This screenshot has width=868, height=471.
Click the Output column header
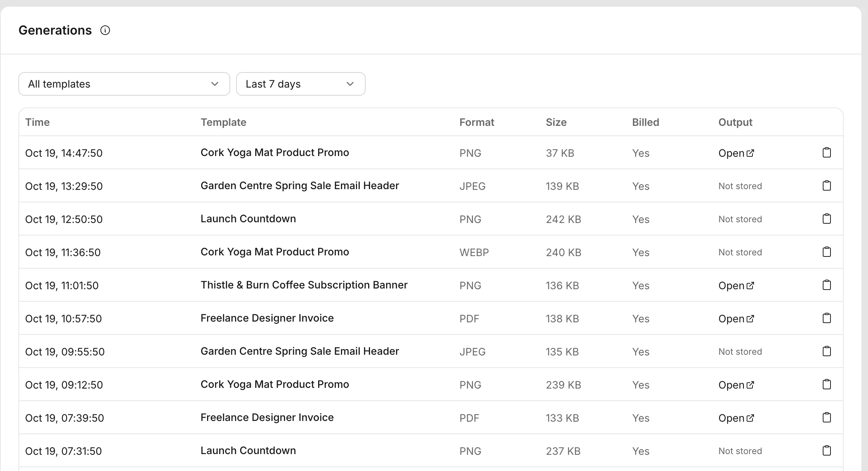click(x=735, y=122)
